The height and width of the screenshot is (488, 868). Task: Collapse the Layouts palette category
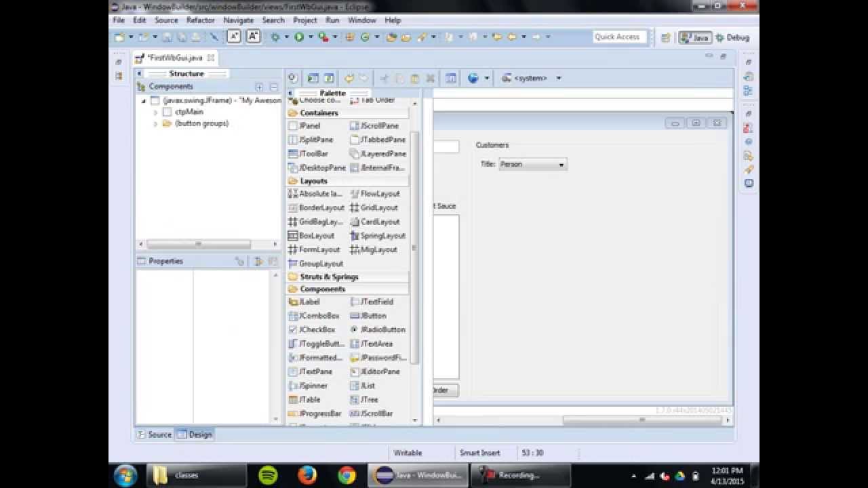(347, 182)
